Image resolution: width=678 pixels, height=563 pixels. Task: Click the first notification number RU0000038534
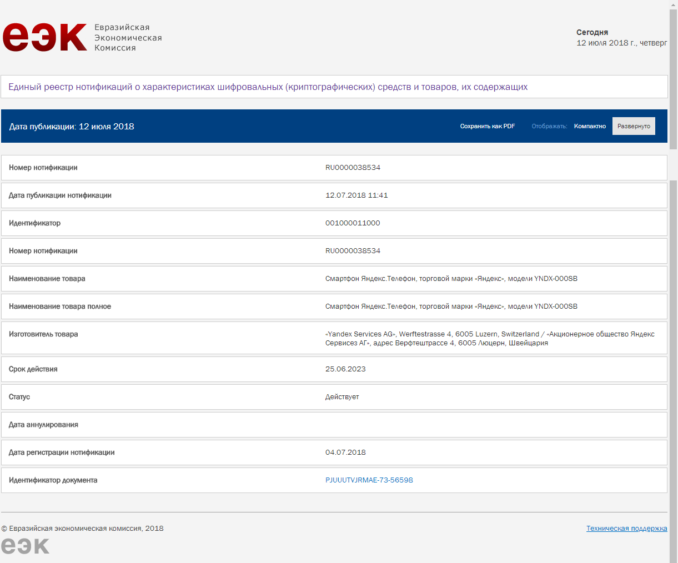352,167
